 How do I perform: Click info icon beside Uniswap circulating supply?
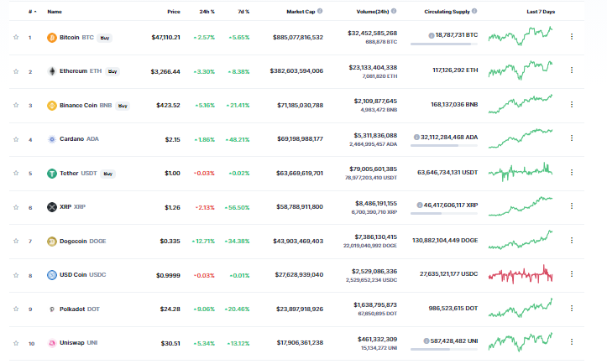click(x=426, y=341)
